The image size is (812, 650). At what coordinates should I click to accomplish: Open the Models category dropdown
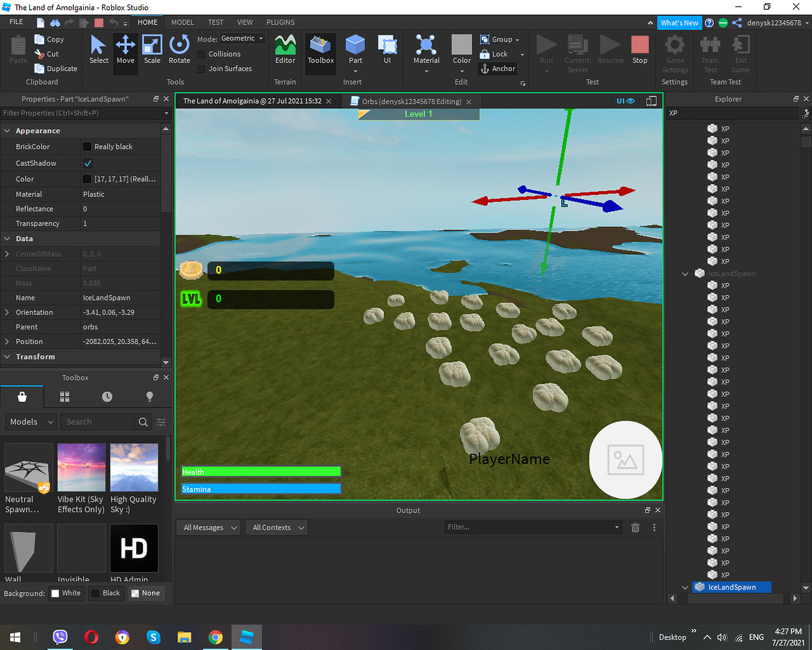(31, 422)
